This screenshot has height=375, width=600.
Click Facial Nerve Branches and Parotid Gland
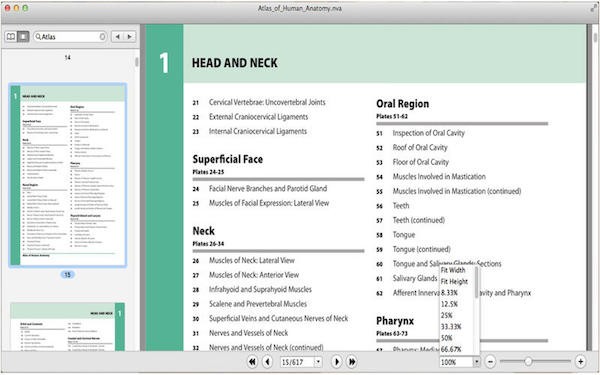(x=268, y=188)
